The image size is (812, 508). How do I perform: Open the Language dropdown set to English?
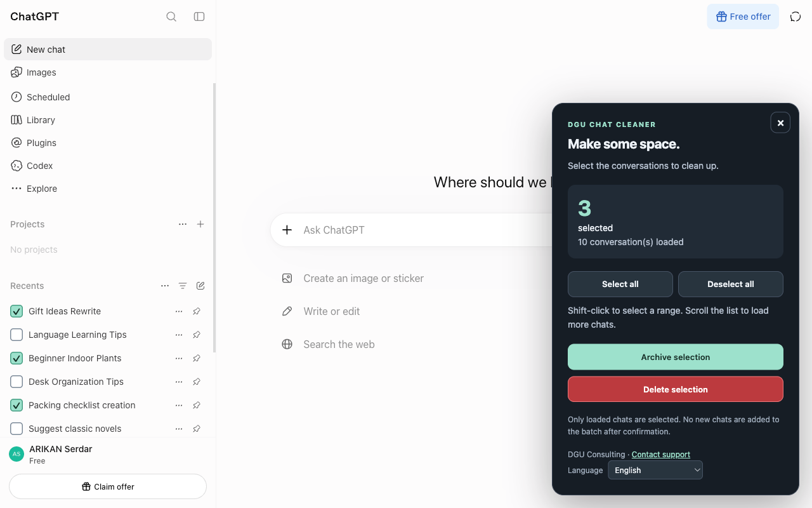click(655, 470)
